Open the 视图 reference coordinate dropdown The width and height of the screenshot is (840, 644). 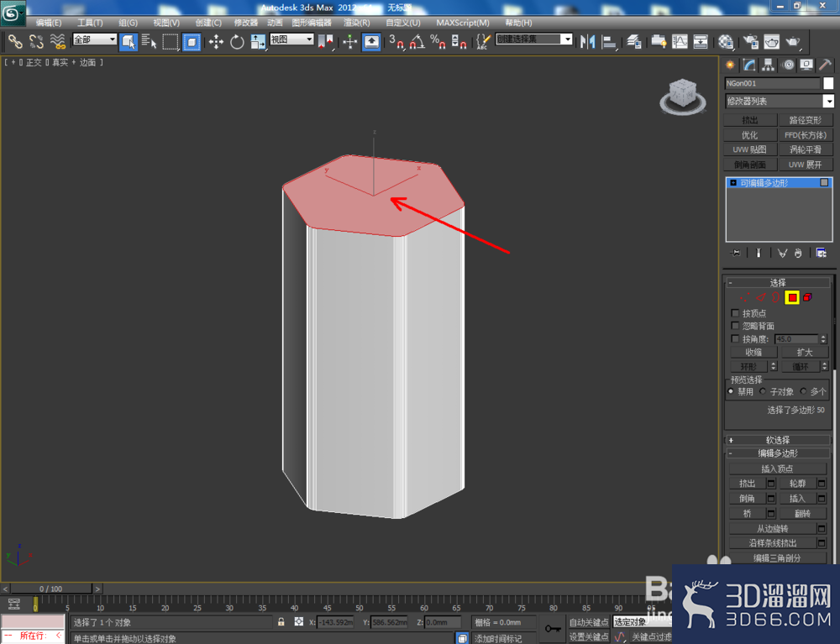click(x=291, y=39)
